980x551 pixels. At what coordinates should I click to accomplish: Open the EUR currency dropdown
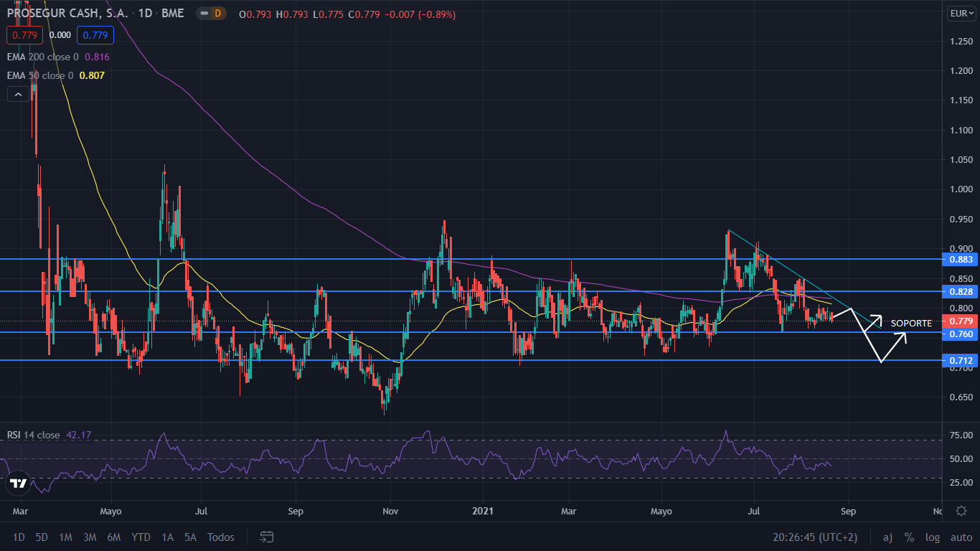tap(960, 13)
